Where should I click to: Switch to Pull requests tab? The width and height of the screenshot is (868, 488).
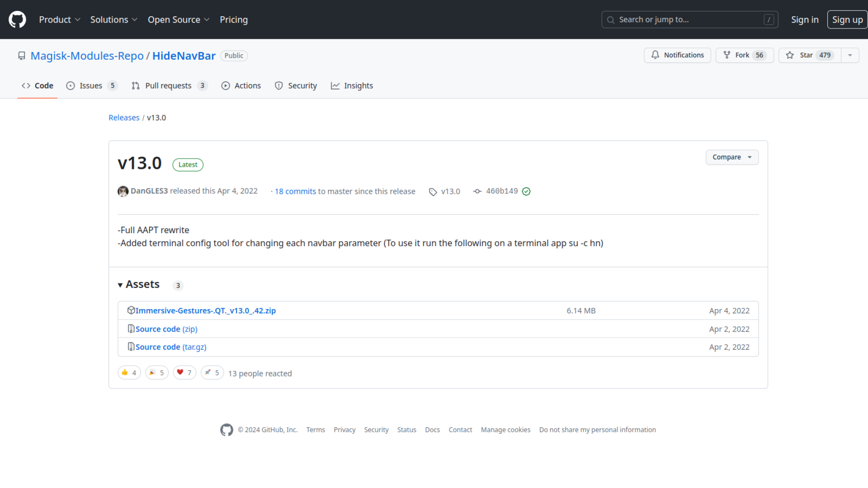click(x=169, y=86)
